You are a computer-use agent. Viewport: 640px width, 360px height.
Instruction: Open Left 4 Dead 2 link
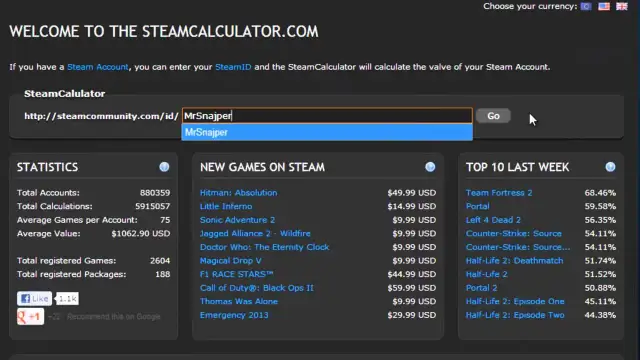[493, 220]
